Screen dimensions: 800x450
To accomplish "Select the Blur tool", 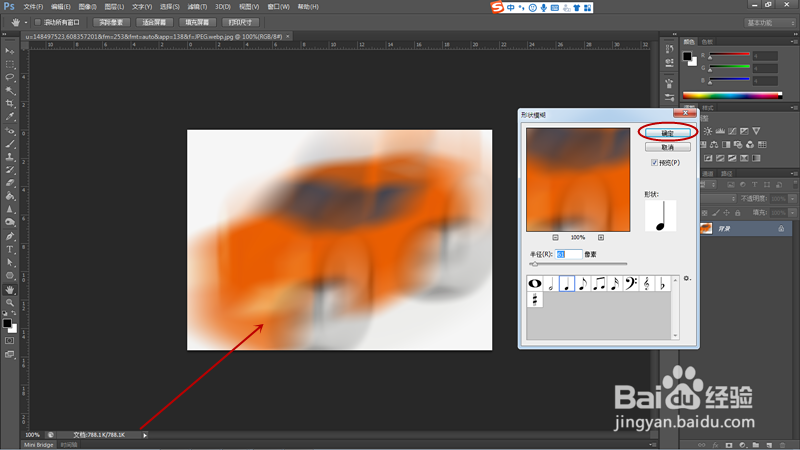I will click(10, 209).
